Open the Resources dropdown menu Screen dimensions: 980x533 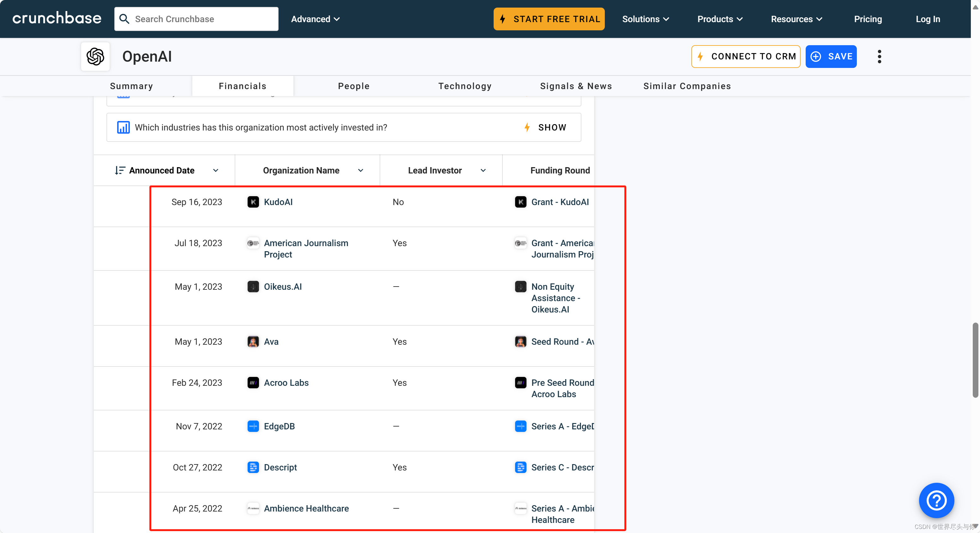[x=797, y=19]
